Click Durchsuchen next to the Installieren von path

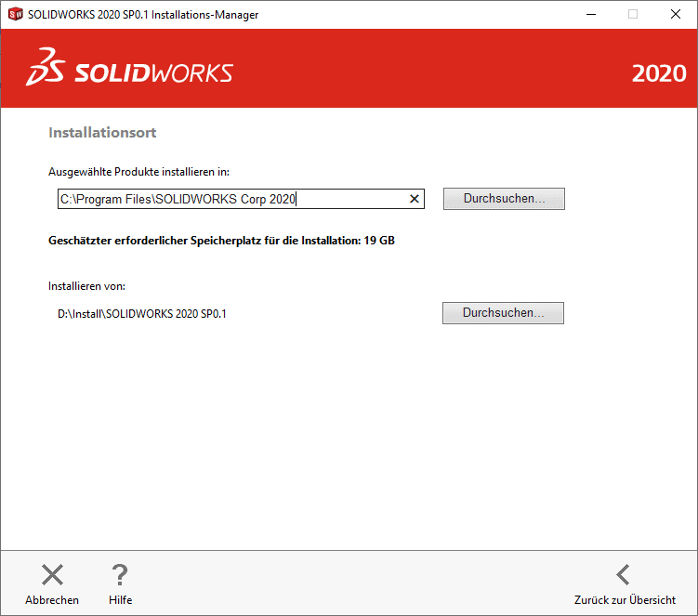tap(503, 313)
